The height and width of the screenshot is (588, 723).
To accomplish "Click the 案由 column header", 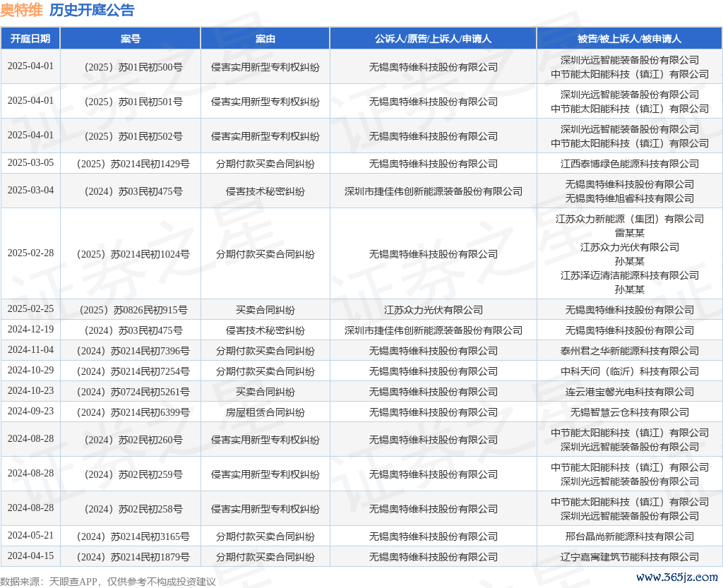I will (x=265, y=39).
